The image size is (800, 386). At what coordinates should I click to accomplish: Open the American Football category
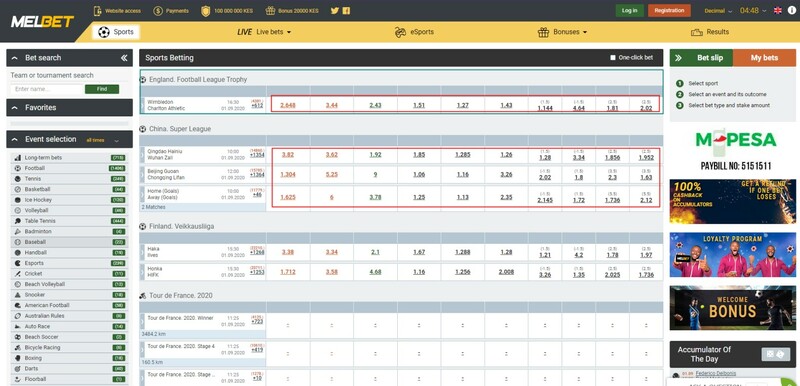click(x=69, y=305)
